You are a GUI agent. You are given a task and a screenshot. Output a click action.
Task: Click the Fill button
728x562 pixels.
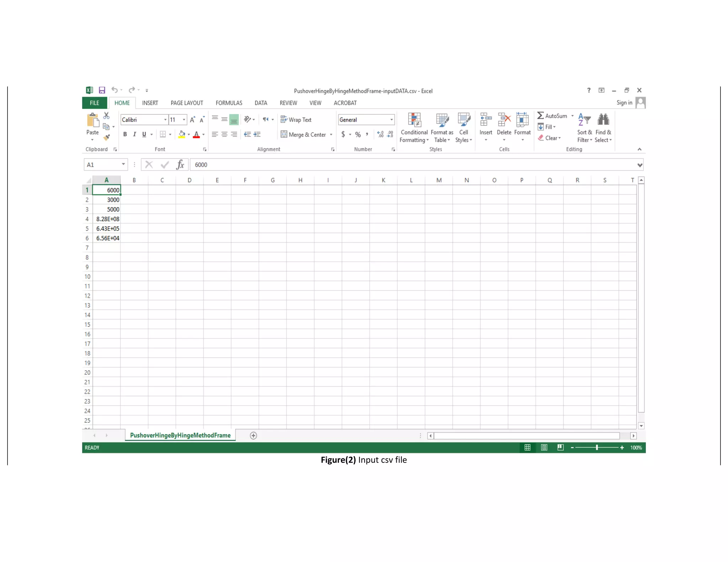[x=547, y=127]
